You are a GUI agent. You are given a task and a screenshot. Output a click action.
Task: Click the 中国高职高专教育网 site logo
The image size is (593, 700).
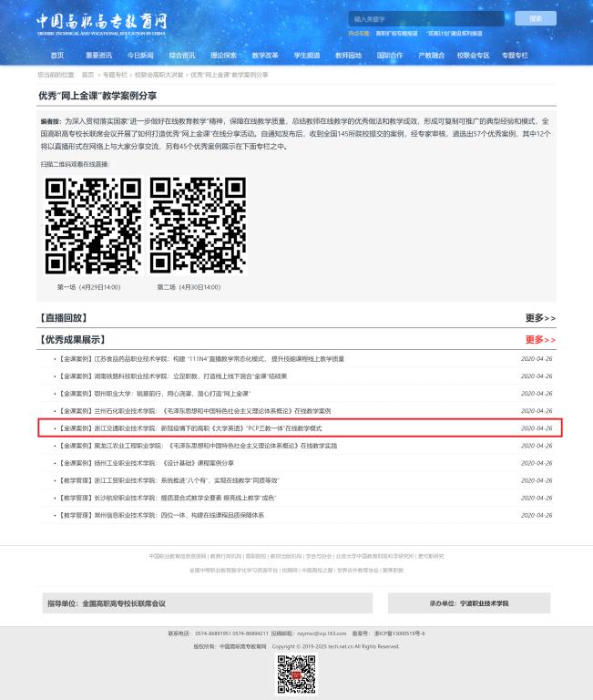[x=102, y=24]
